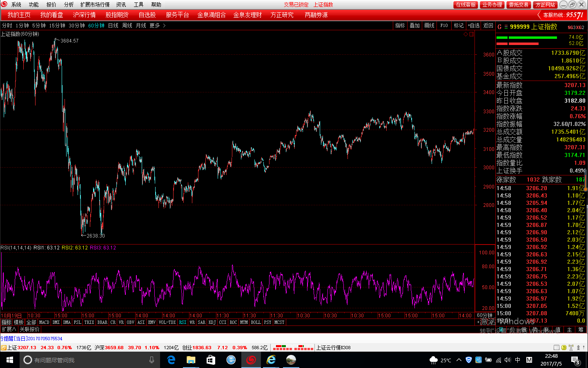Select the 60分钟 chart period

click(96, 25)
